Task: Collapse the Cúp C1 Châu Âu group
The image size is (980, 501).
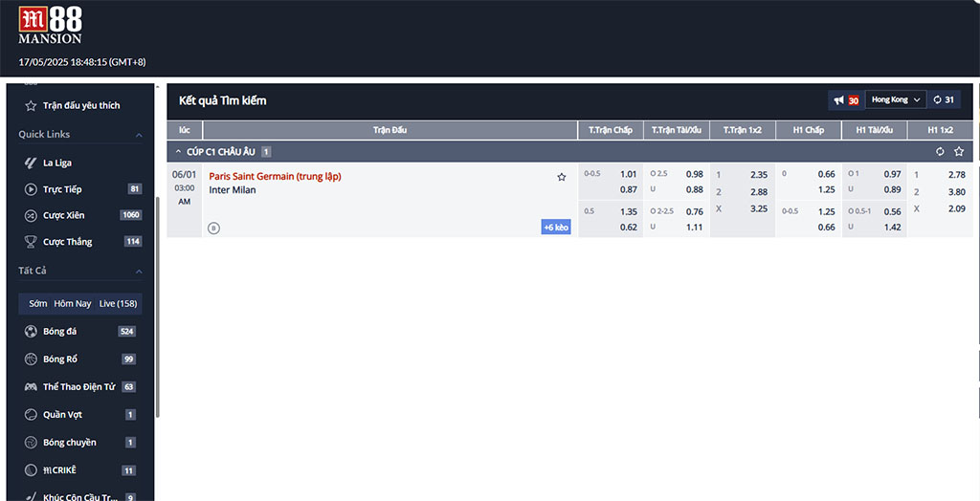Action: pyautogui.click(x=178, y=152)
